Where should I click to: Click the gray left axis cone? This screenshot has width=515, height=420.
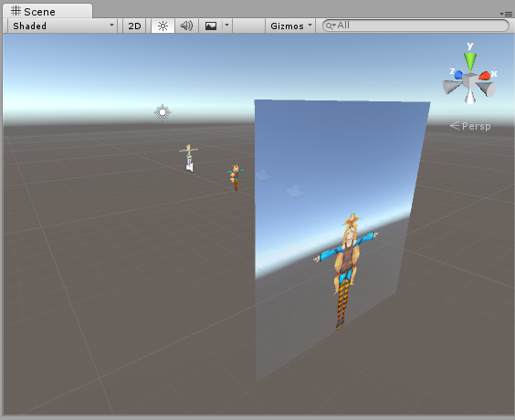tap(452, 87)
